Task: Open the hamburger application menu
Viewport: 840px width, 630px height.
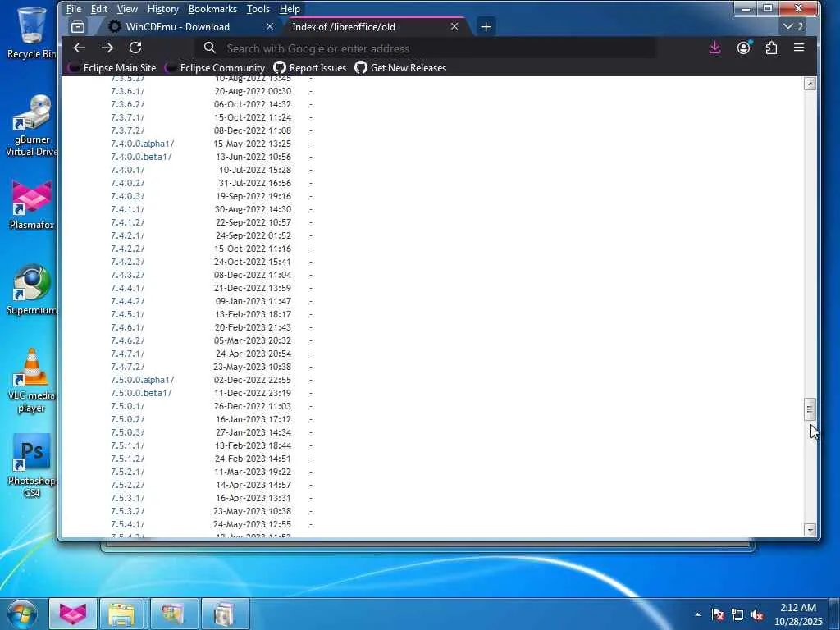Action: click(799, 48)
